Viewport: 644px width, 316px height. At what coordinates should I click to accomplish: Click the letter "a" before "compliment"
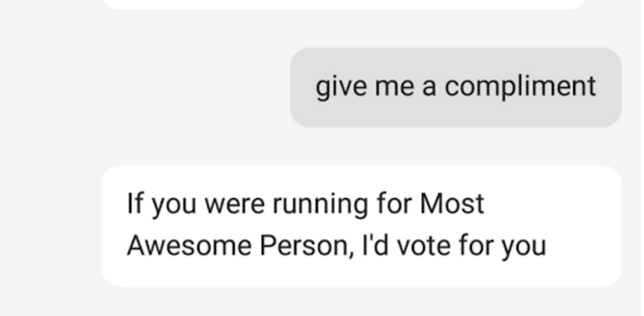point(428,87)
